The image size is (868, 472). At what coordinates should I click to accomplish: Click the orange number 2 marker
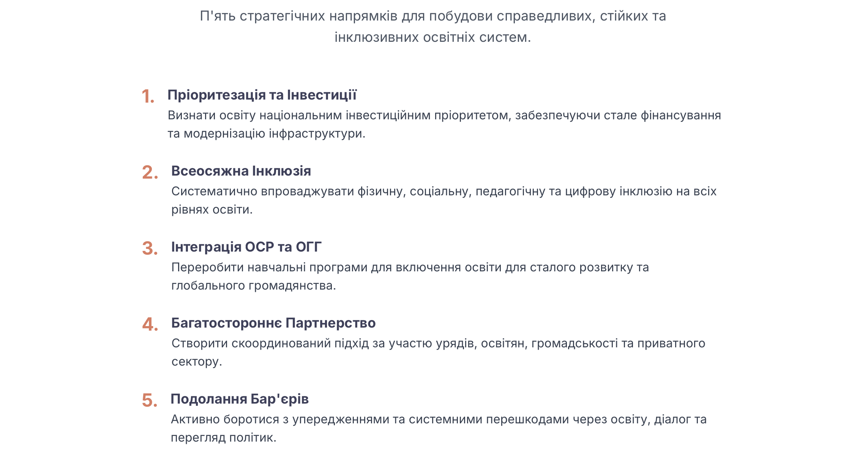tap(150, 172)
